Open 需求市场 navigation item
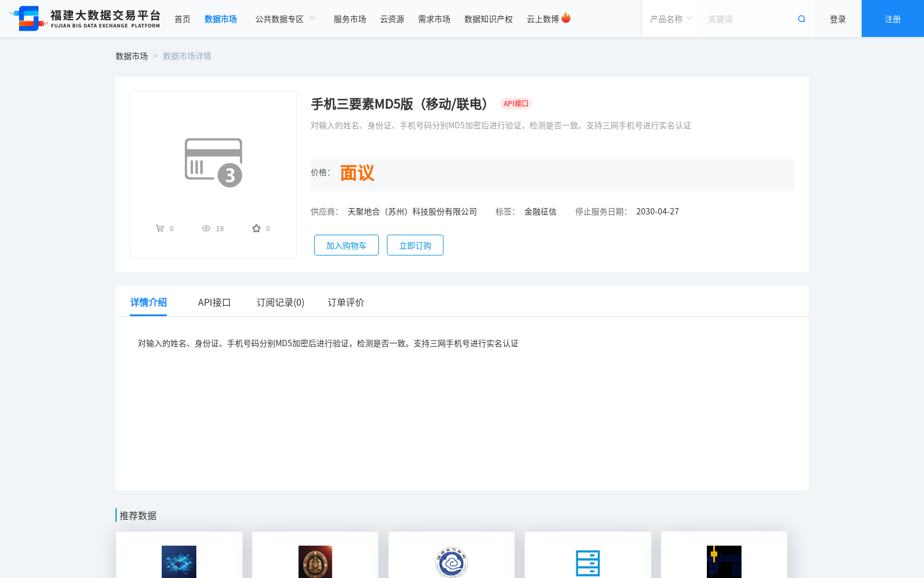Image resolution: width=924 pixels, height=578 pixels. [x=434, y=19]
